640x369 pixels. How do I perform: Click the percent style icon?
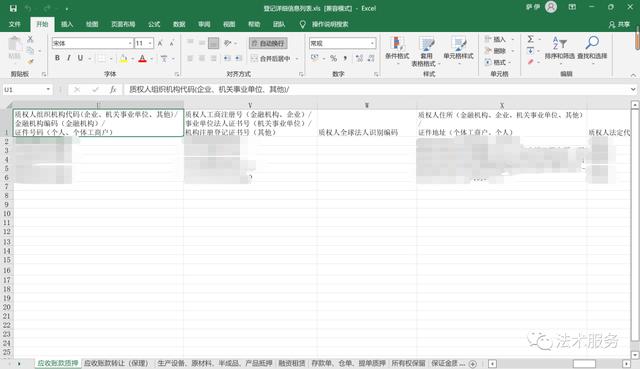pyautogui.click(x=333, y=58)
